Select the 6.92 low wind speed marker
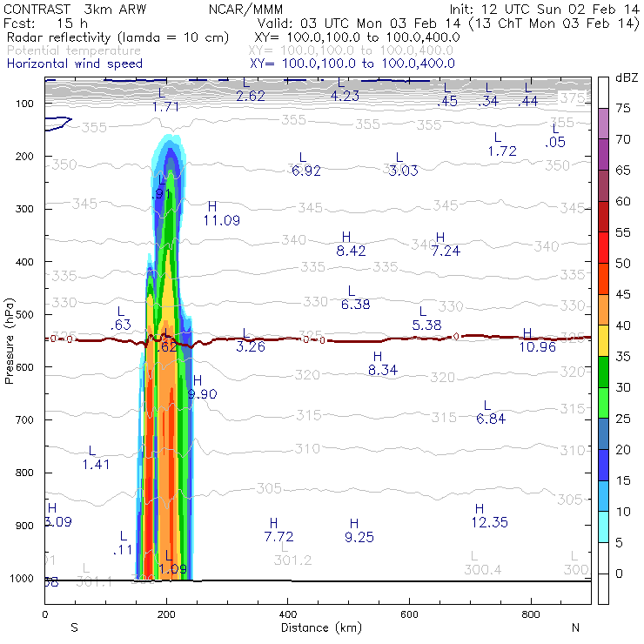644x644 pixels. tap(305, 171)
